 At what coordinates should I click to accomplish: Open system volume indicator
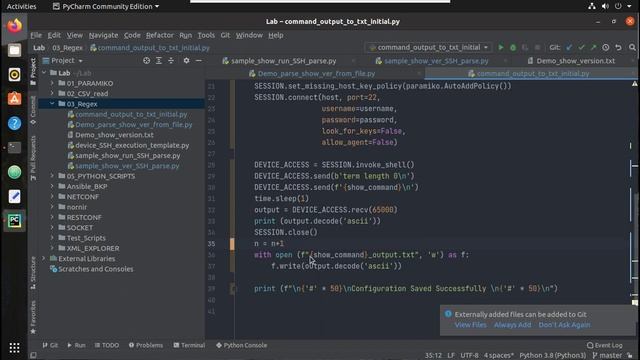[x=605, y=6]
